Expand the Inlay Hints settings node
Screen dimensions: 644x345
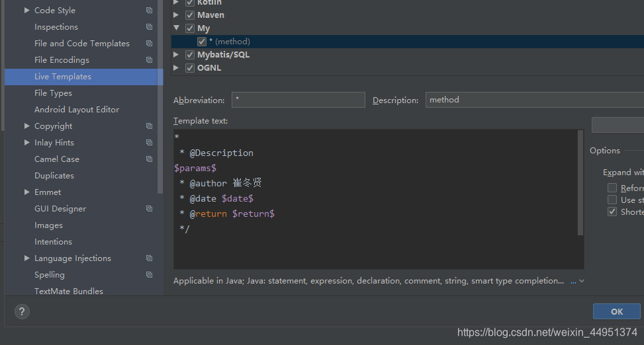coord(26,142)
